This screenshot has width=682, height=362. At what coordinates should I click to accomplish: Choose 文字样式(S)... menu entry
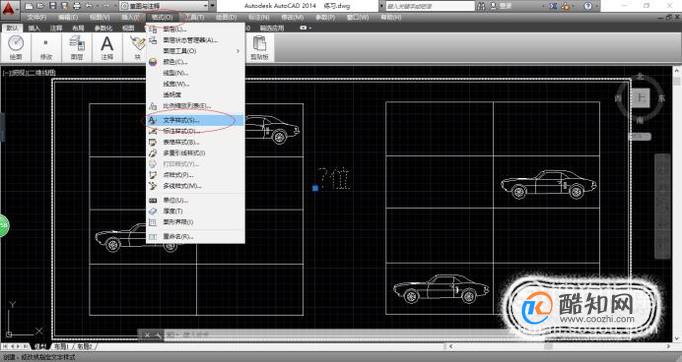point(195,120)
